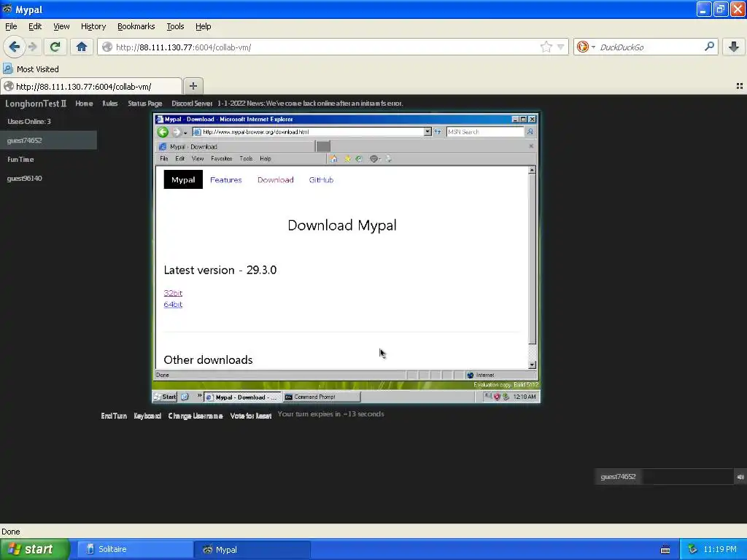The image size is (747, 560).
Task: Toggle the chat sound speaker icon
Action: pyautogui.click(x=740, y=477)
